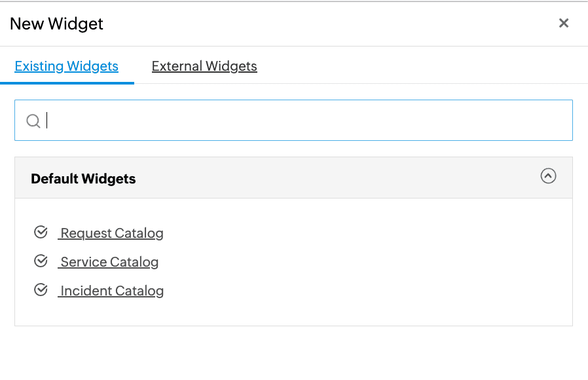588x380 pixels.
Task: Close the New Widget dialog
Action: click(563, 24)
